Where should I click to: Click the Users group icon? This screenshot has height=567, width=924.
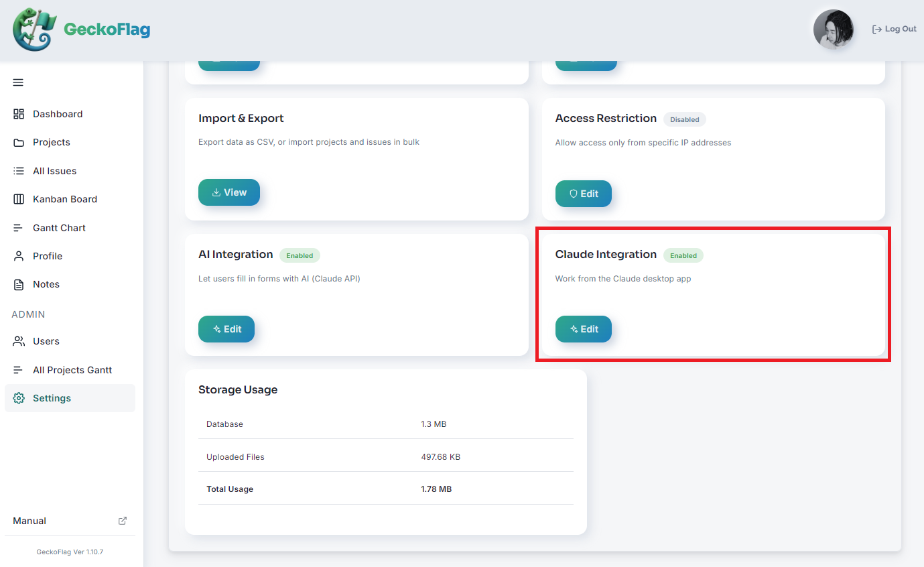coord(19,341)
